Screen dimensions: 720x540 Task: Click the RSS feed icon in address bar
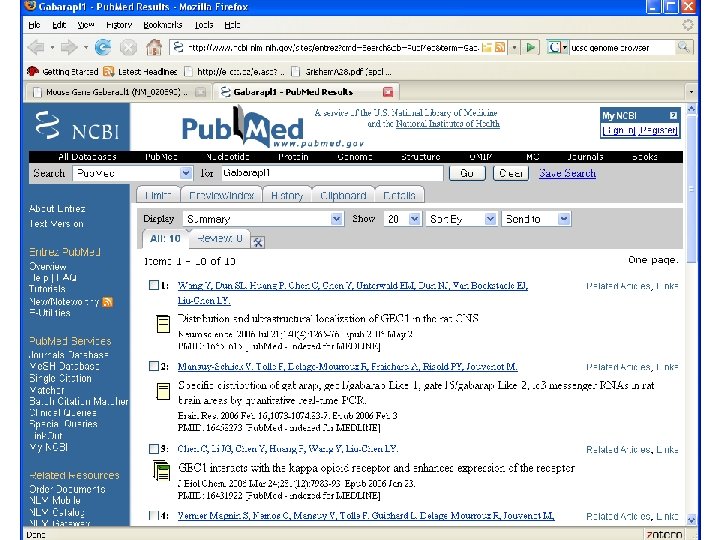coord(500,47)
